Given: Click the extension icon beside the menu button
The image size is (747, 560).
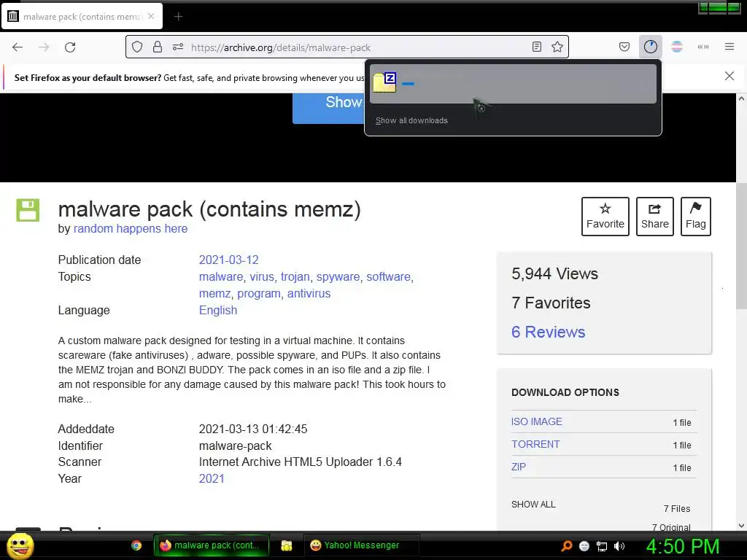Looking at the screenshot, I should [703, 47].
